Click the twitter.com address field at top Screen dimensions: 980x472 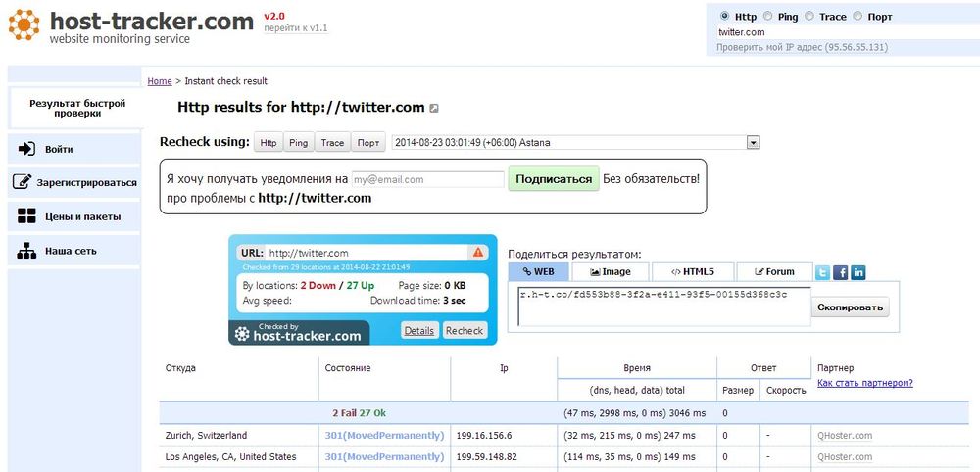pyautogui.click(x=848, y=32)
